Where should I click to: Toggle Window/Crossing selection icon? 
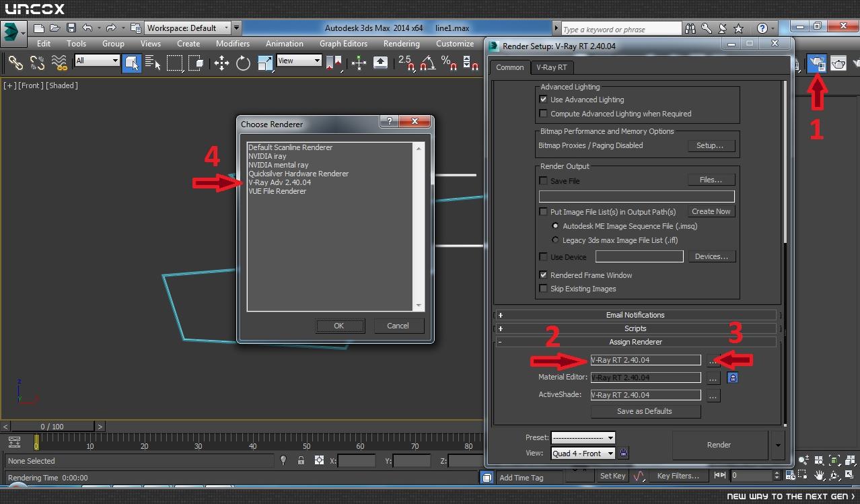tap(196, 63)
